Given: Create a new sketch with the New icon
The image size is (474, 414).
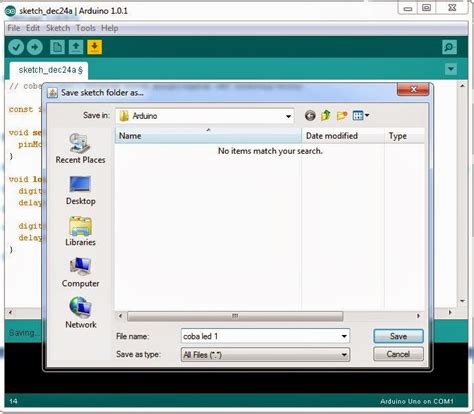Looking at the screenshot, I should [57, 47].
